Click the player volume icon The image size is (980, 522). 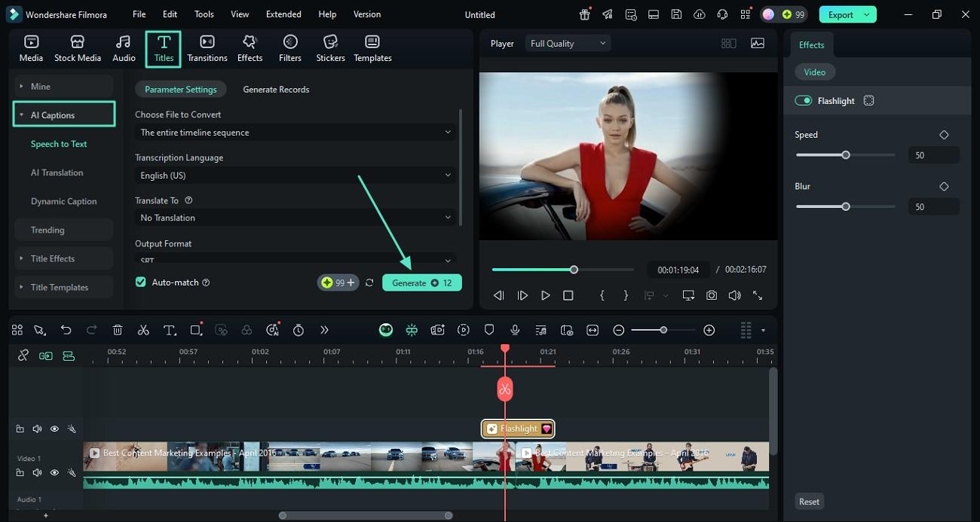[x=734, y=296]
